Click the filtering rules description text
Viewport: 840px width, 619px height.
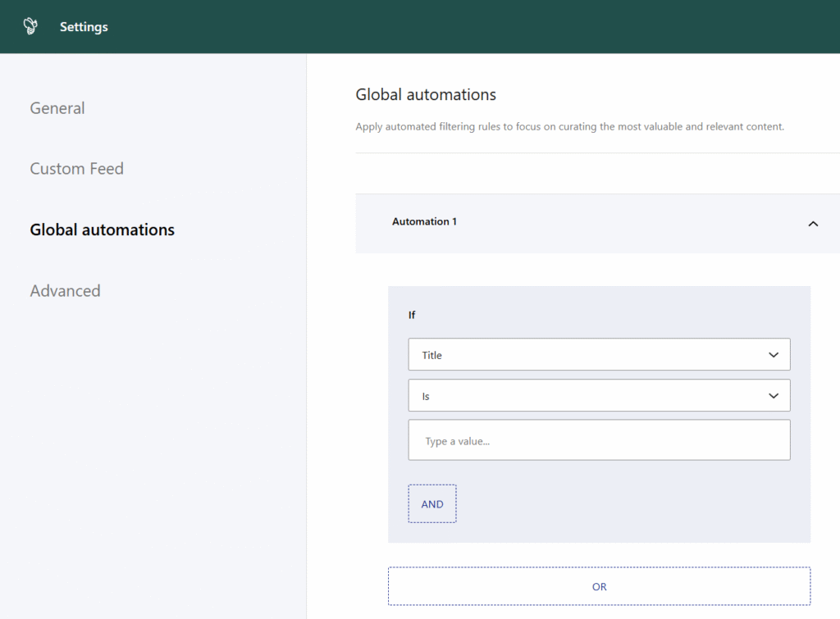[x=569, y=126]
